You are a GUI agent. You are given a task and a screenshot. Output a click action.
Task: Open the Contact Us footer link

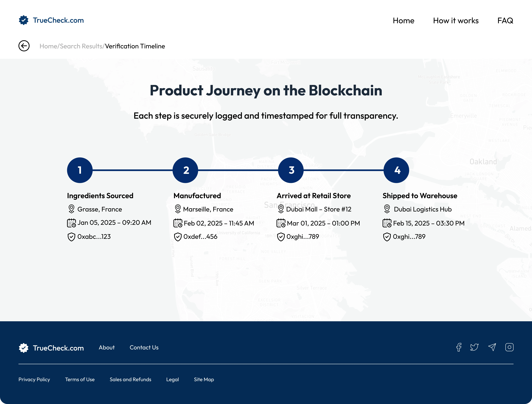(x=144, y=347)
